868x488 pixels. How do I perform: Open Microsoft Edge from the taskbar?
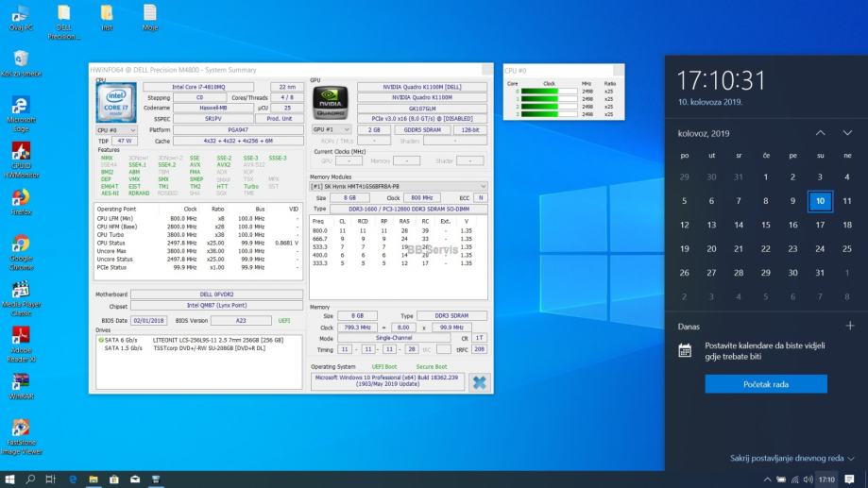74,479
